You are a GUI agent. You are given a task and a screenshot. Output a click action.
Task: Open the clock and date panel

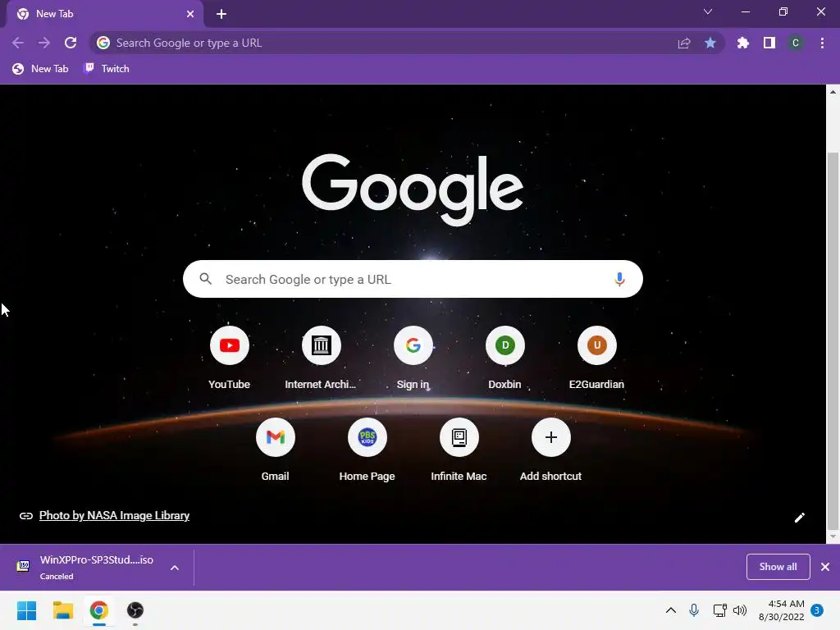(782, 610)
